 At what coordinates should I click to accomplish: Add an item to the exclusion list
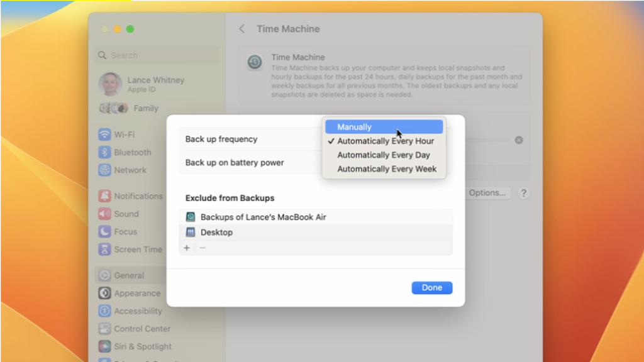[x=187, y=248]
